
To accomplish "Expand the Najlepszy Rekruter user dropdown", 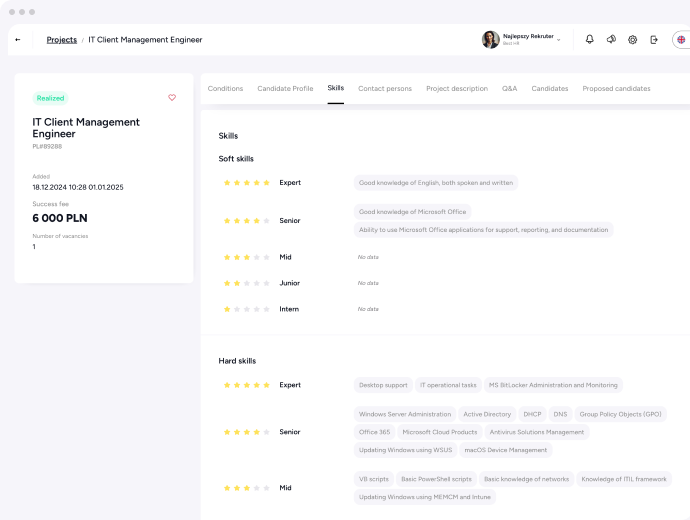I will (558, 40).
